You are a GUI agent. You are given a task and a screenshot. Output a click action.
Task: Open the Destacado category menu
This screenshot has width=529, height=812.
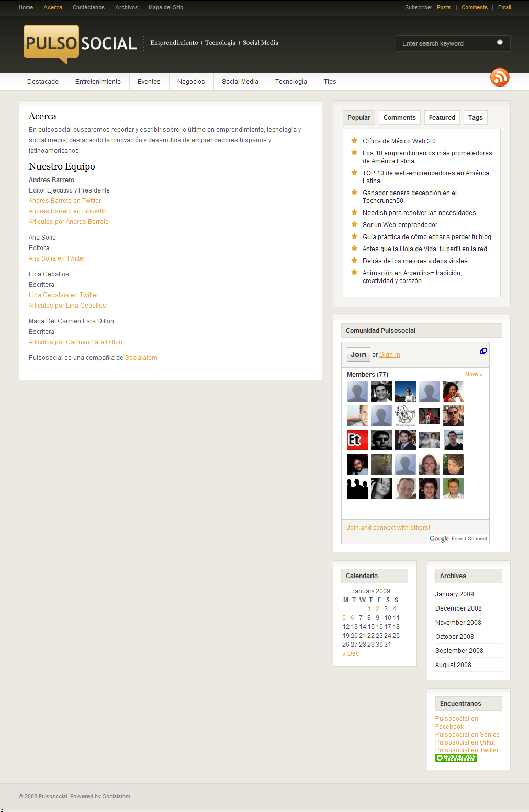point(43,82)
